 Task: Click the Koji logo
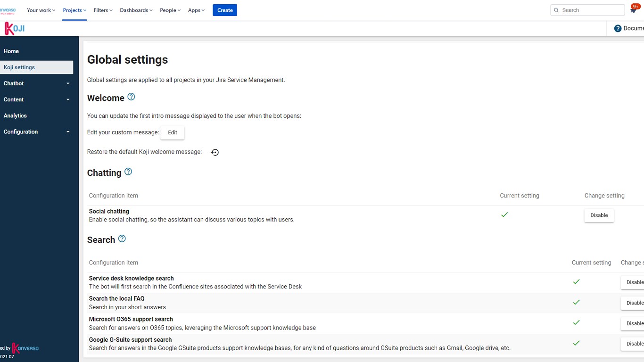pyautogui.click(x=15, y=29)
